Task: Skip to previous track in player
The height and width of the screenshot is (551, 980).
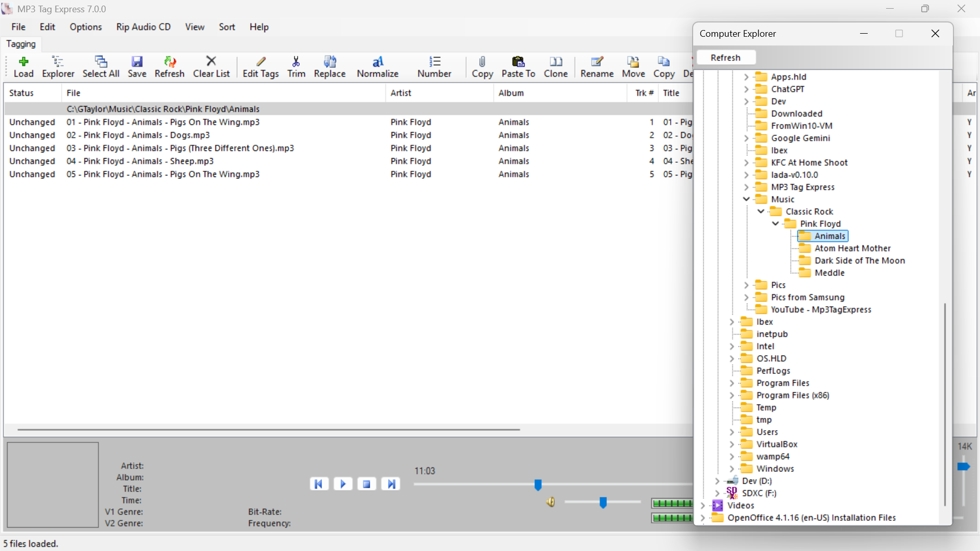Action: tap(319, 484)
